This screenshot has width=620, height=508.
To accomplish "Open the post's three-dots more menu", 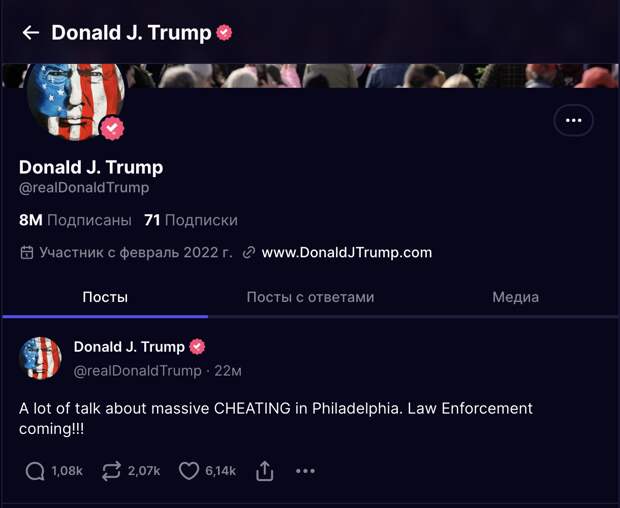I will pyautogui.click(x=305, y=471).
